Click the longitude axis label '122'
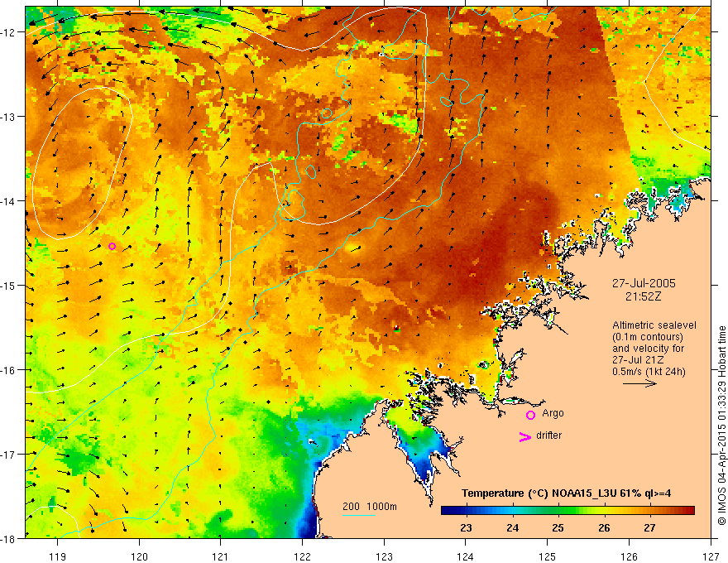The height and width of the screenshot is (563, 728). tap(302, 556)
